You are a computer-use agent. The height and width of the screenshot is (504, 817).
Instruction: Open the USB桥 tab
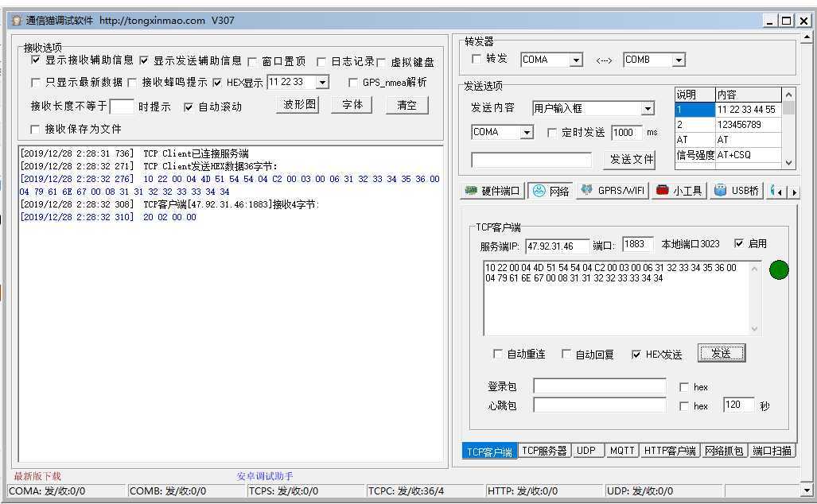tap(736, 191)
